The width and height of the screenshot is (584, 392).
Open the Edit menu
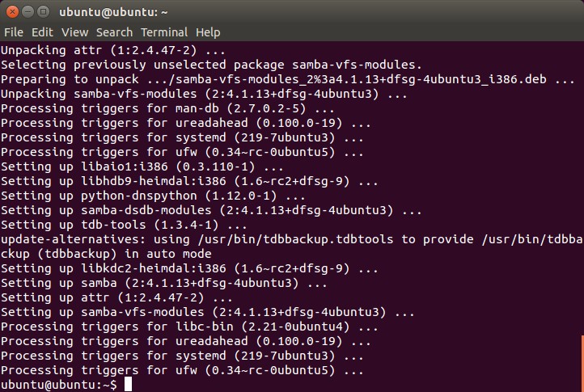click(42, 32)
